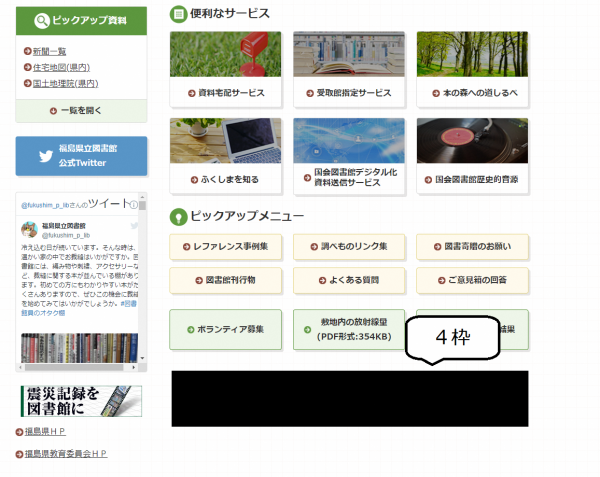Click the 震災記録を図書館に banner
600x477 pixels.
[x=81, y=400]
